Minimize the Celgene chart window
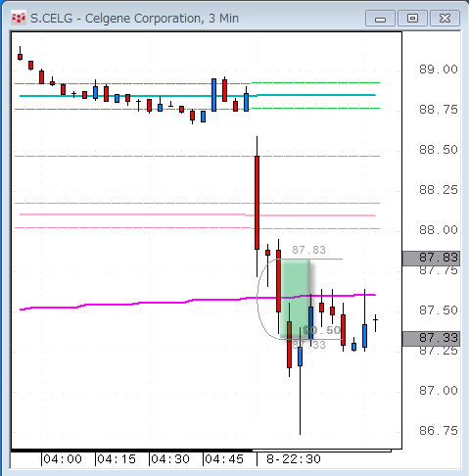Image resolution: width=469 pixels, height=476 pixels. pos(380,19)
